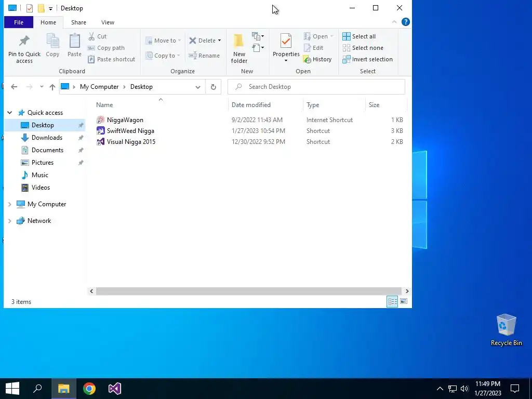
Task: Open Google Chrome from the taskbar
Action: tap(89, 389)
